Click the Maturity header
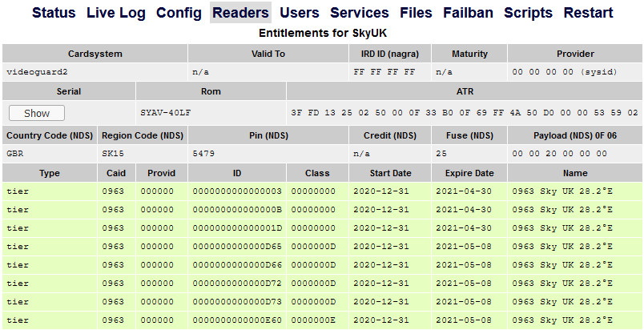 pos(469,54)
